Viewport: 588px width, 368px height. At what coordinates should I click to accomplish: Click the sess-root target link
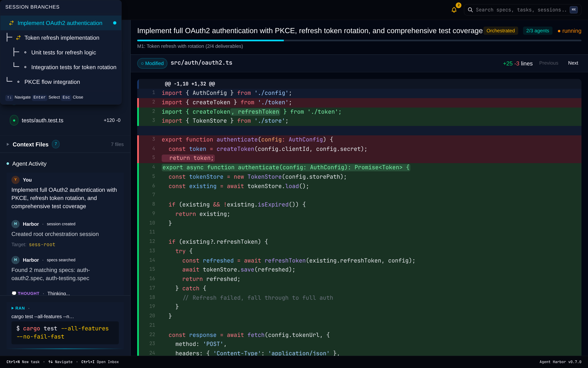pos(42,244)
